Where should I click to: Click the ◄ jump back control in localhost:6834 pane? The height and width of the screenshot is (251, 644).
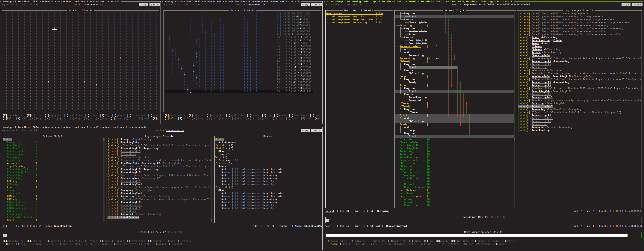pyautogui.click(x=36, y=244)
